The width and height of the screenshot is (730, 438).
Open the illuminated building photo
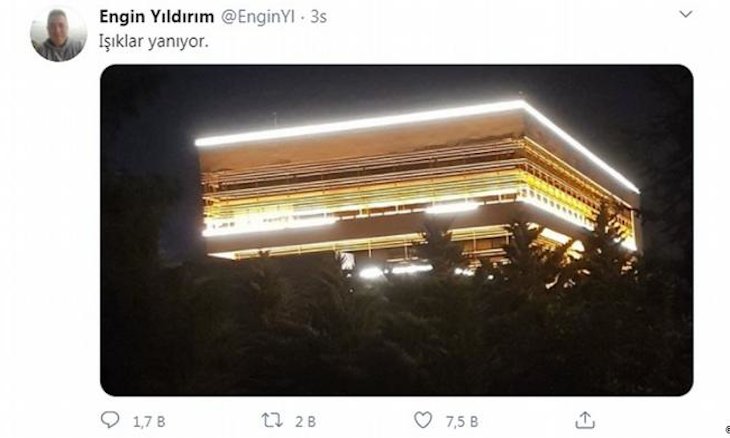(397, 230)
